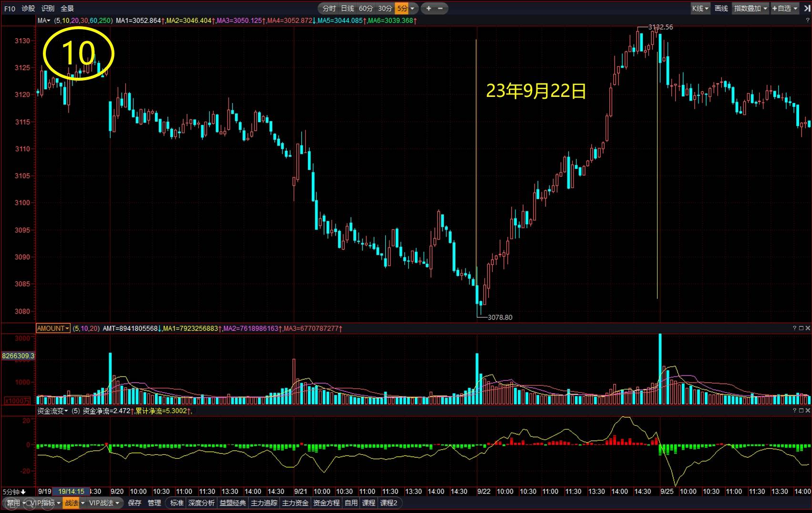The width and height of the screenshot is (812, 513).
Task: Click the help question mark on main chart
Action: [x=807, y=21]
